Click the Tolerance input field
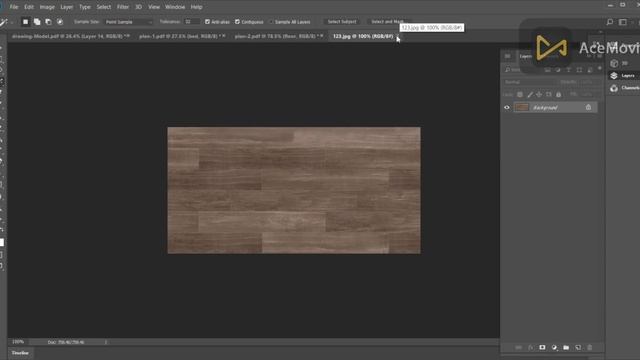 [x=191, y=22]
